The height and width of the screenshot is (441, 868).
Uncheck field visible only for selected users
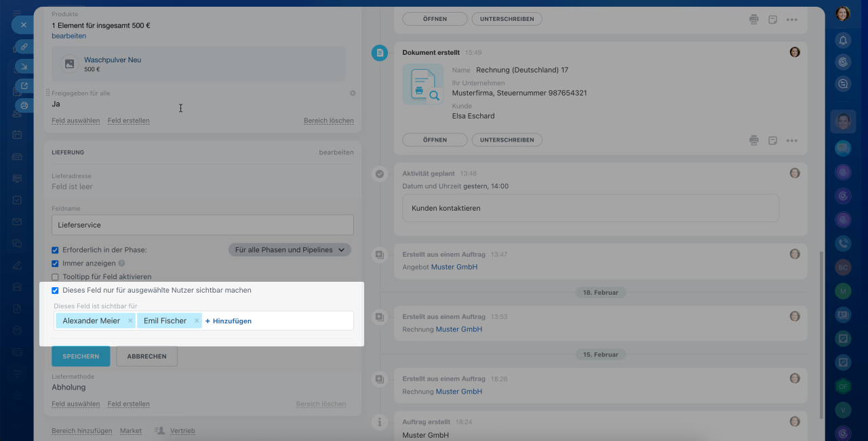coord(56,291)
